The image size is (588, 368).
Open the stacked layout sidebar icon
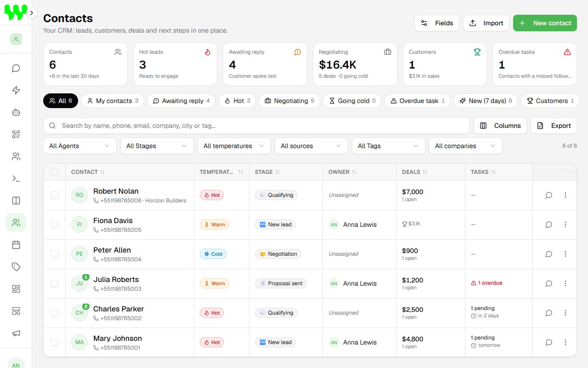(16, 311)
